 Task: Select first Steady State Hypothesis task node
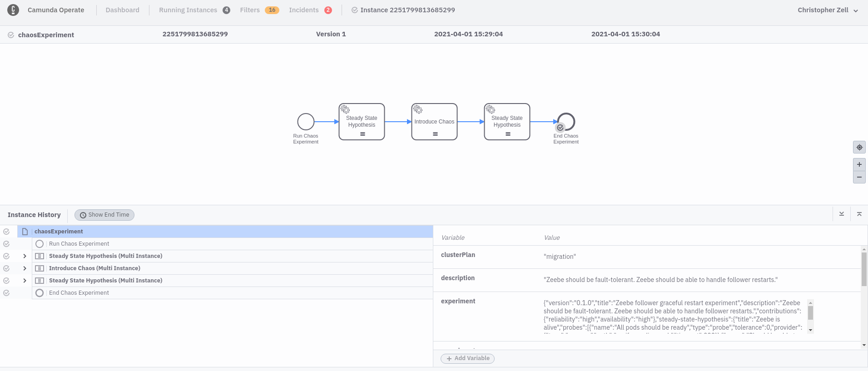362,122
